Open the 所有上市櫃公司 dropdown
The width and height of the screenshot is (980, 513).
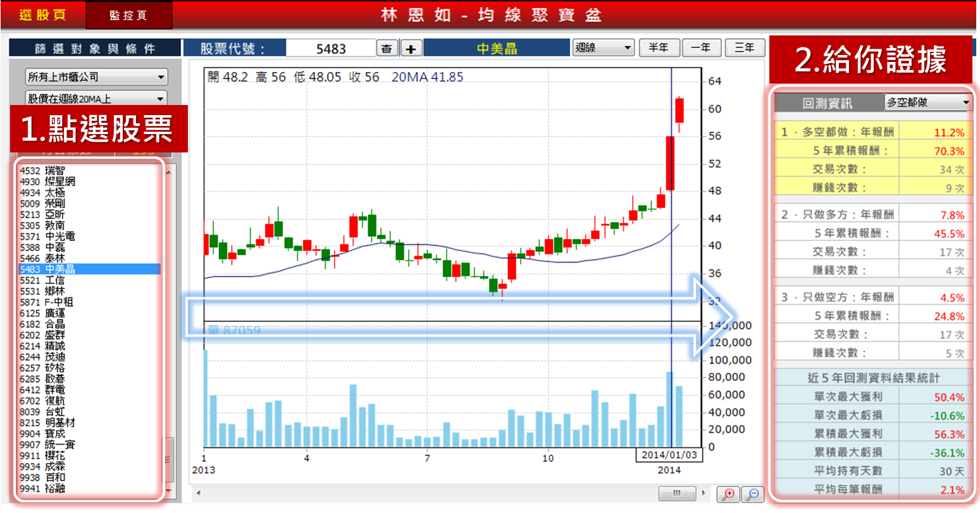[x=96, y=77]
